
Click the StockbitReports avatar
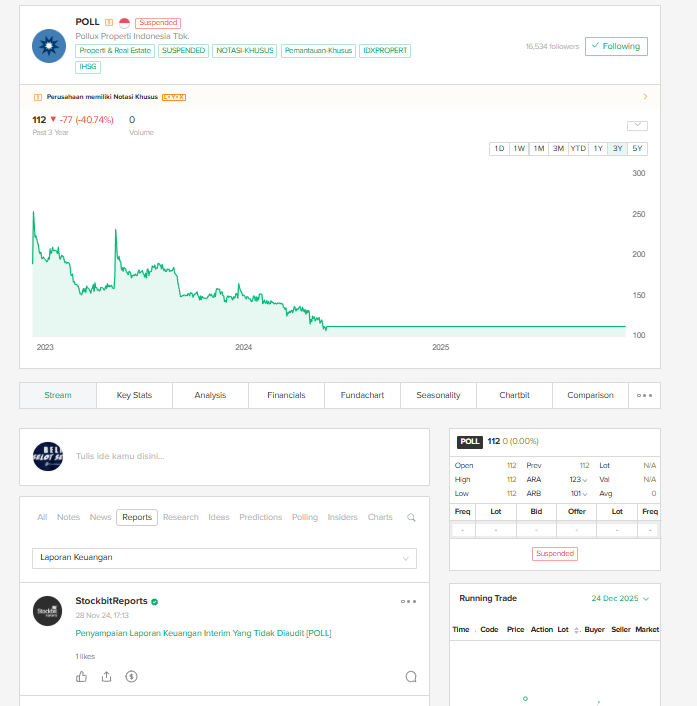coord(47,611)
